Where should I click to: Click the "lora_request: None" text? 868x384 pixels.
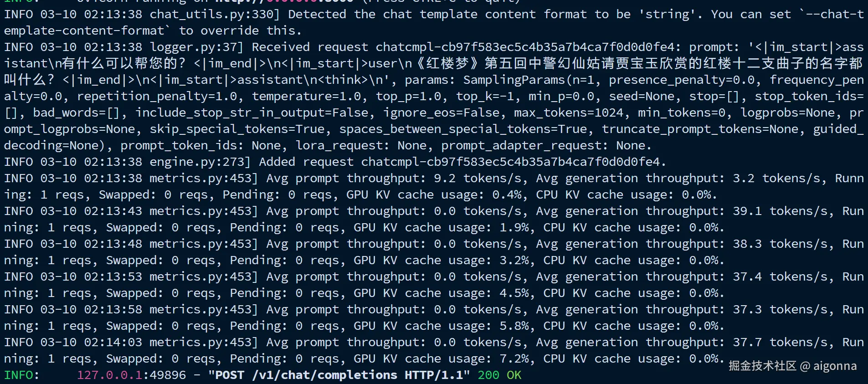point(361,145)
